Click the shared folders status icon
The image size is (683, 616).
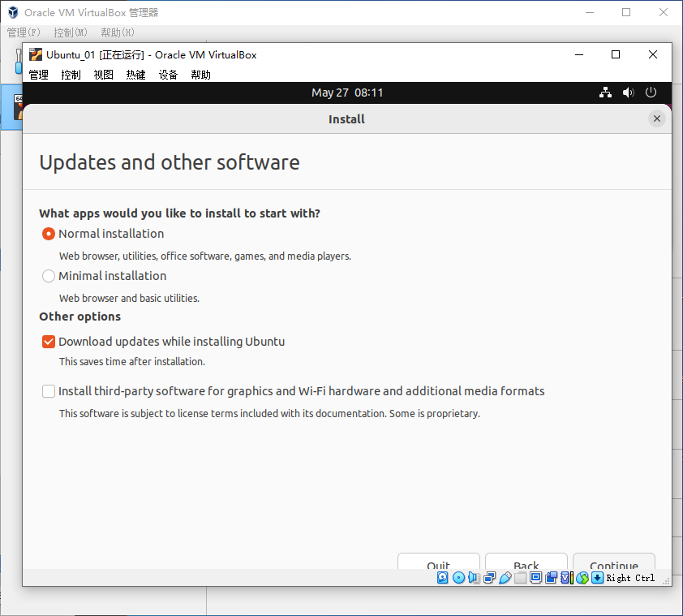tap(520, 578)
